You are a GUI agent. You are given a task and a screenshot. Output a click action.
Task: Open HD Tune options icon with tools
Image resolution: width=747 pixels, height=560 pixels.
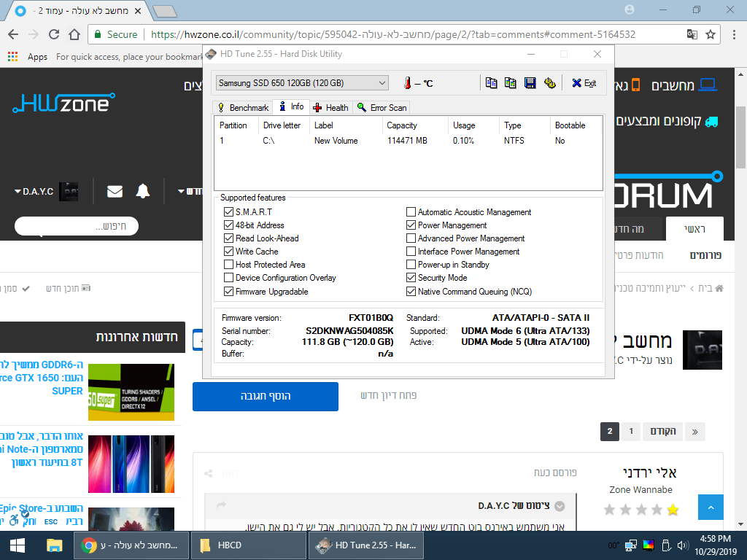550,83
